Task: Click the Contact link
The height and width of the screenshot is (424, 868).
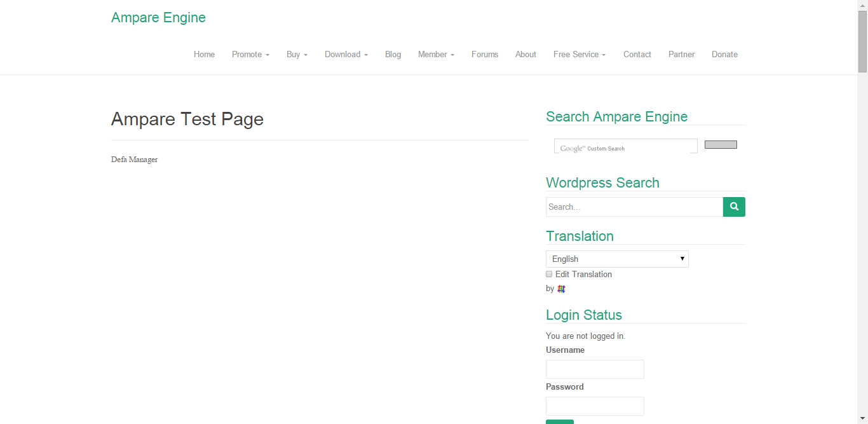Action: (x=637, y=54)
